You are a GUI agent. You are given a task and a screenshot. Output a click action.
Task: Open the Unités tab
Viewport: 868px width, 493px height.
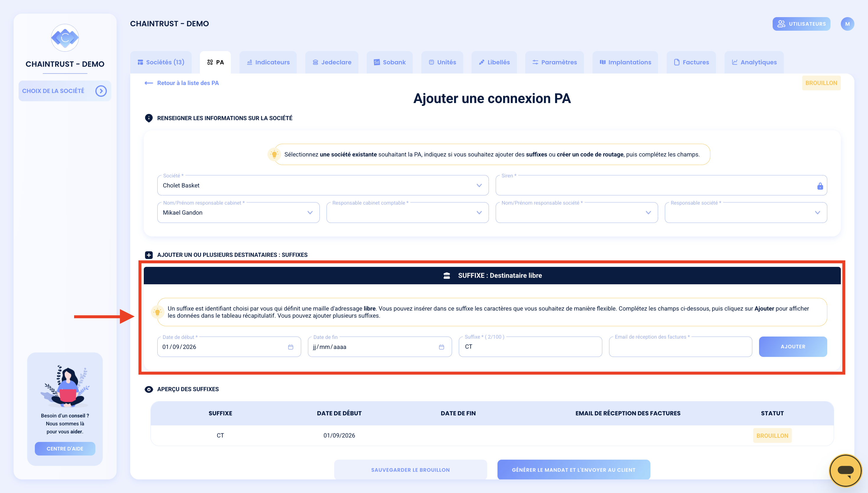click(x=442, y=62)
